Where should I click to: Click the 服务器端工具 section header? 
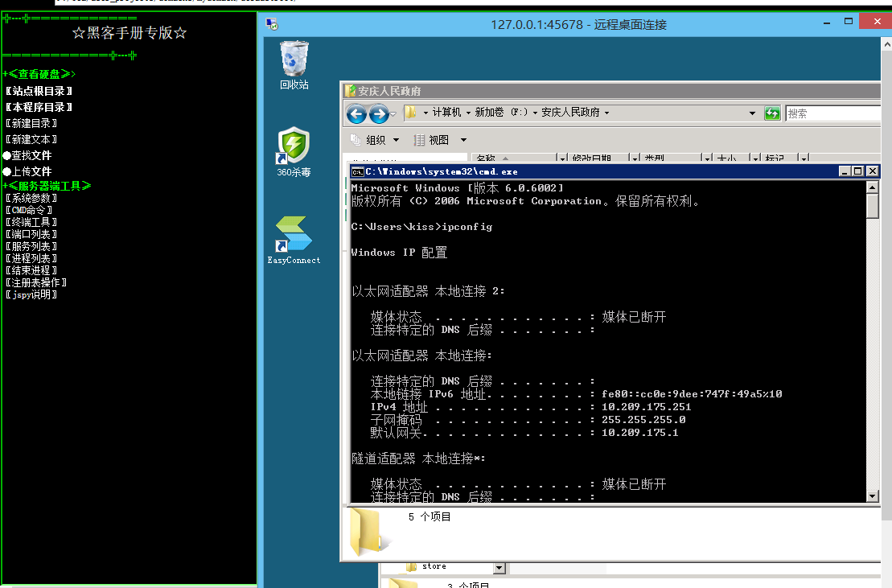47,186
